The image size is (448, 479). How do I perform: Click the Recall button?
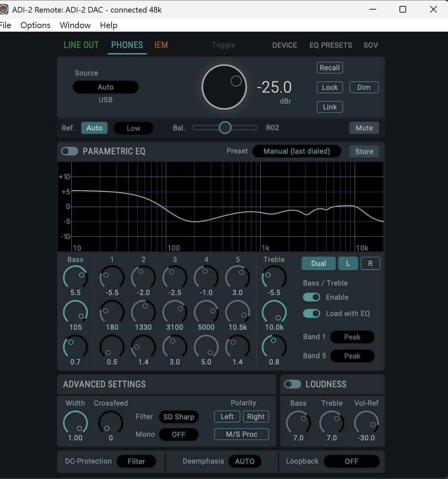(x=330, y=68)
